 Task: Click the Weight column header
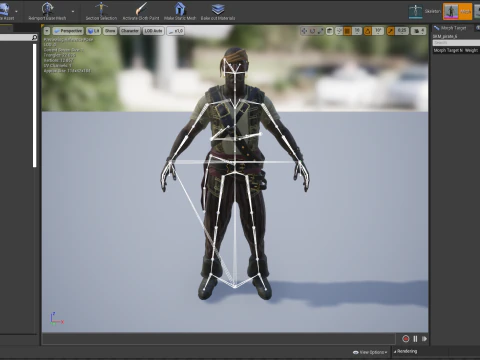coord(472,50)
